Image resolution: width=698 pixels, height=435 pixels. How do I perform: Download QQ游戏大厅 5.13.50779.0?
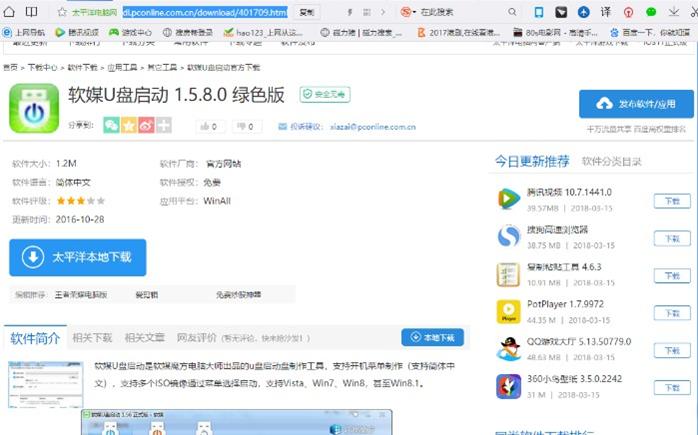672,351
